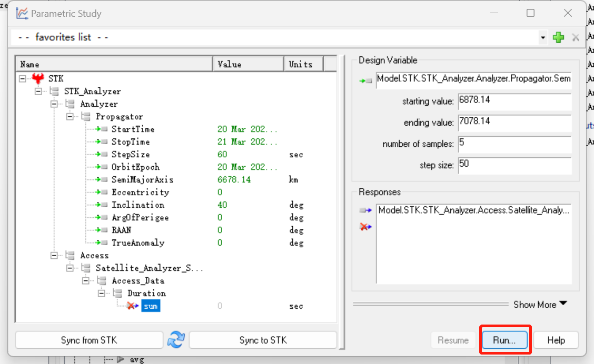Expand the Show More section
Viewport: 594px width, 364px height.
(x=540, y=305)
